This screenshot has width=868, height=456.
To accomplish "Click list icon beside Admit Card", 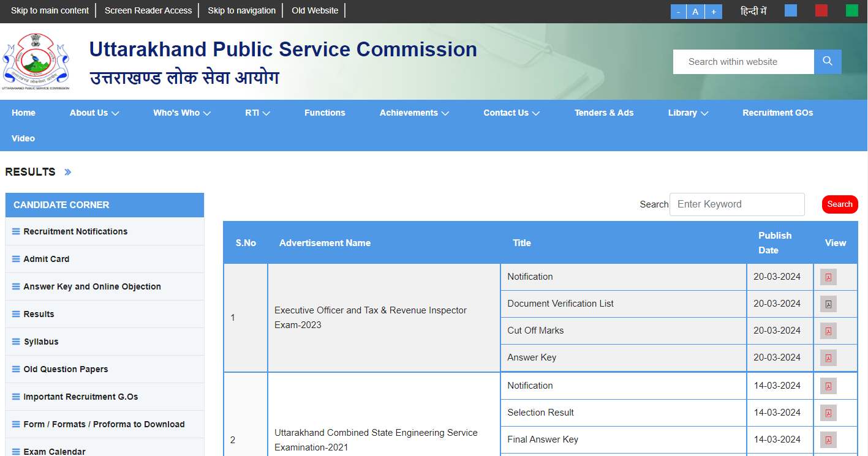I will 16,259.
